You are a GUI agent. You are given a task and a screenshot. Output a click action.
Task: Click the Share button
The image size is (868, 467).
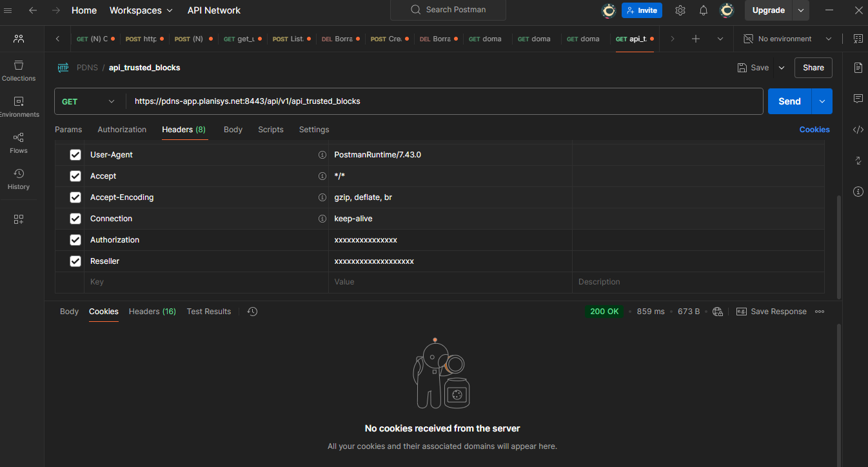813,68
